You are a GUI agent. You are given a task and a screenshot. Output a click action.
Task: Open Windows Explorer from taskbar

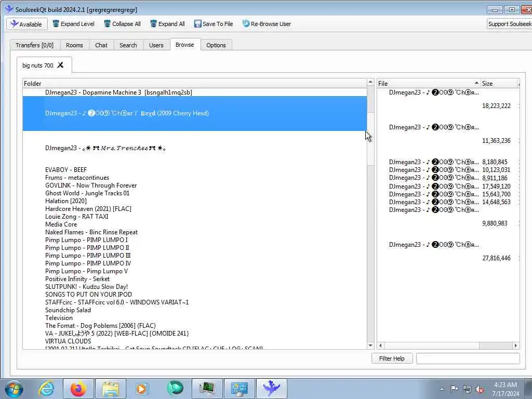111,389
